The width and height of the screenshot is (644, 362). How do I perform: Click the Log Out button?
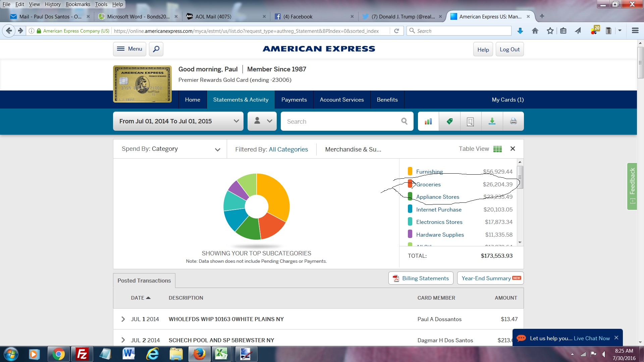(x=509, y=49)
